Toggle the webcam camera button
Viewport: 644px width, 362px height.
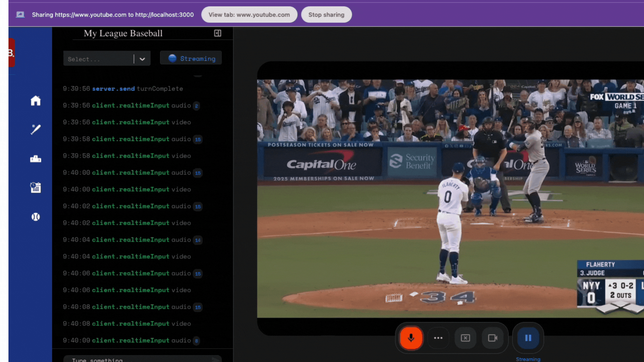point(492,338)
